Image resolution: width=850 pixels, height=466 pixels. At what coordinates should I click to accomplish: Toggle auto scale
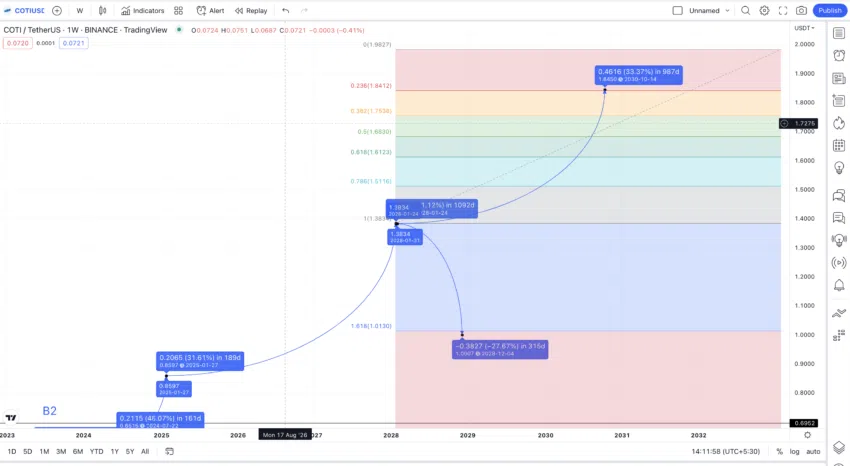pyautogui.click(x=813, y=451)
